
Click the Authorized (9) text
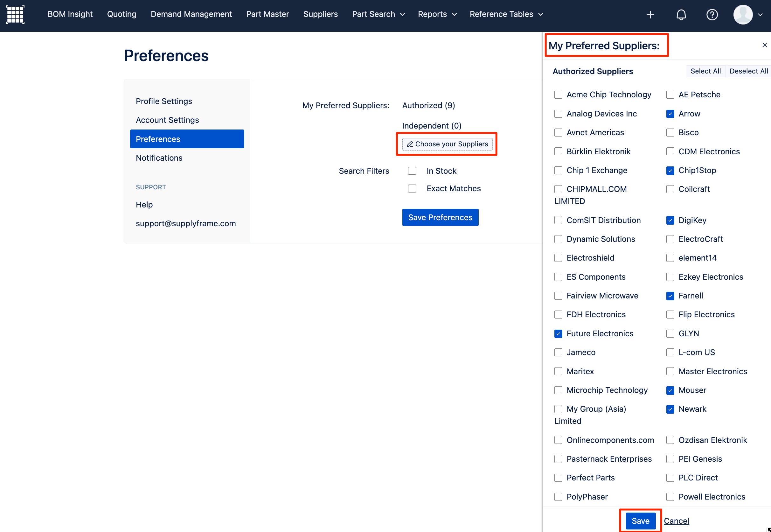coord(428,106)
